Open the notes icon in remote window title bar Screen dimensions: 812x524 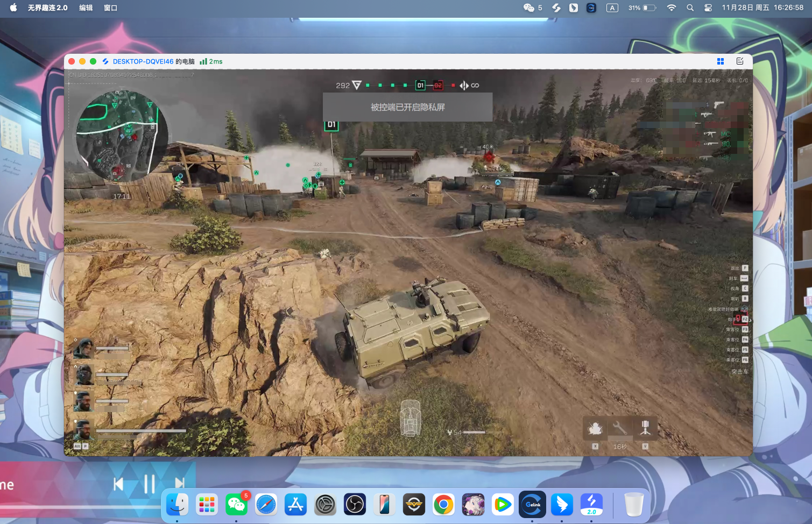pyautogui.click(x=740, y=61)
